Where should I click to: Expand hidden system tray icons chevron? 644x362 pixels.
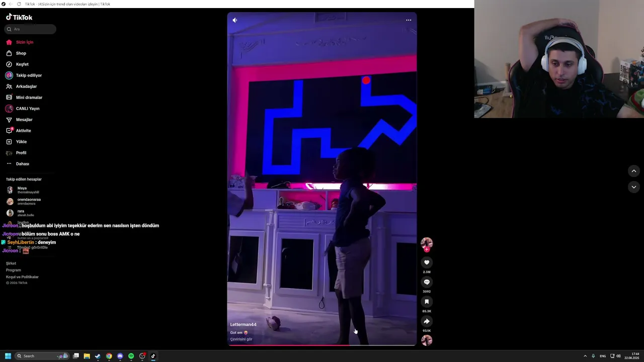pyautogui.click(x=585, y=356)
